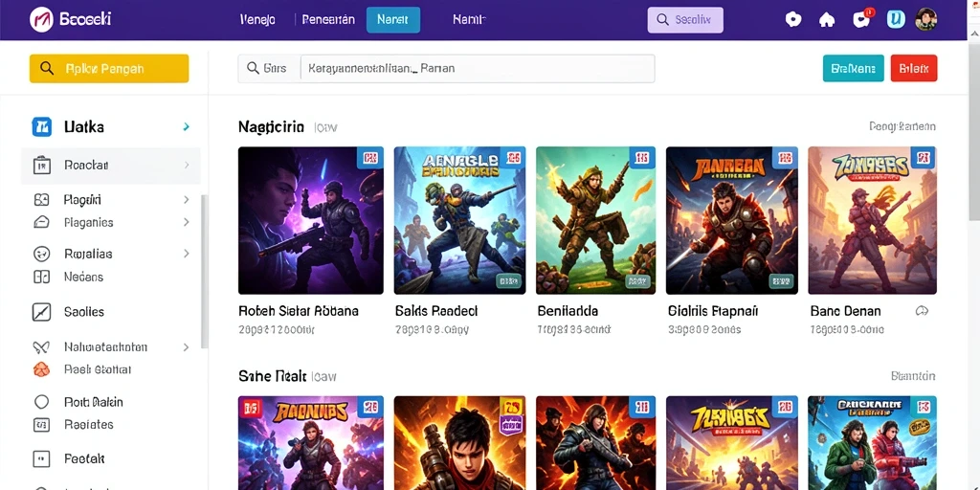
Task: Open the Benilarlda game thumbnail
Action: click(x=595, y=221)
